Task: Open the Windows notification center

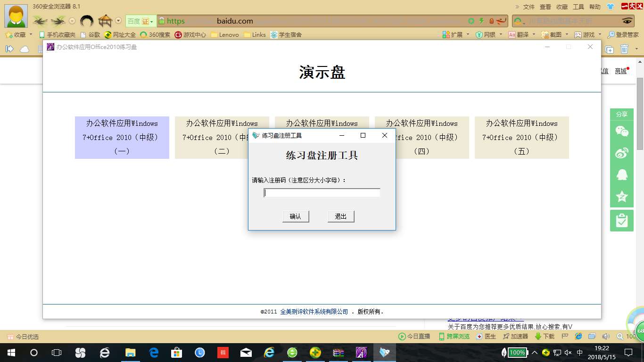Action: click(628, 353)
